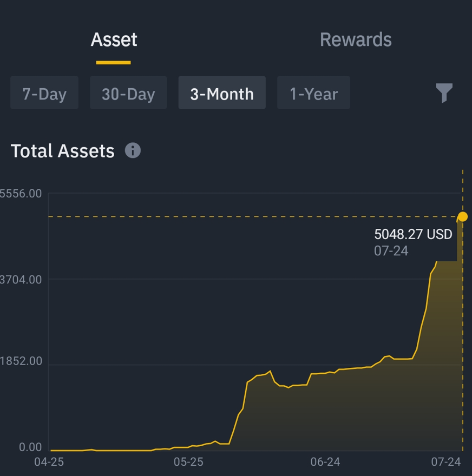Click the 1852.00 y-axis value

22,361
